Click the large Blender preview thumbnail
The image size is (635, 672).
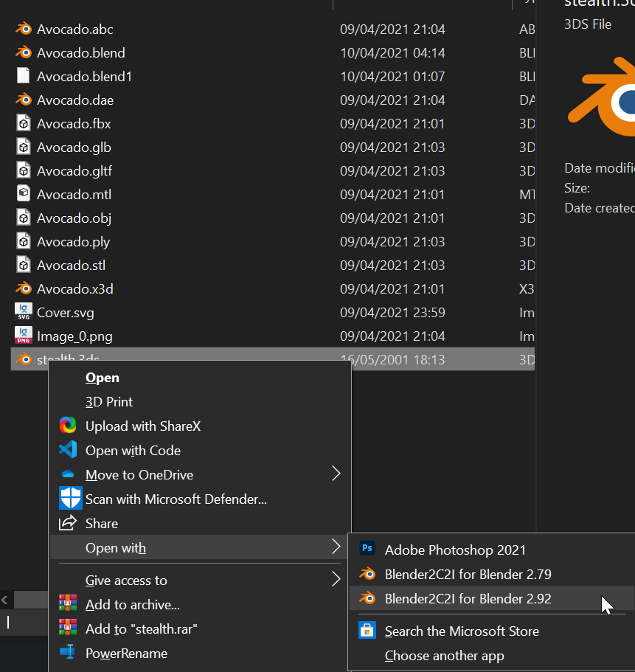click(602, 97)
